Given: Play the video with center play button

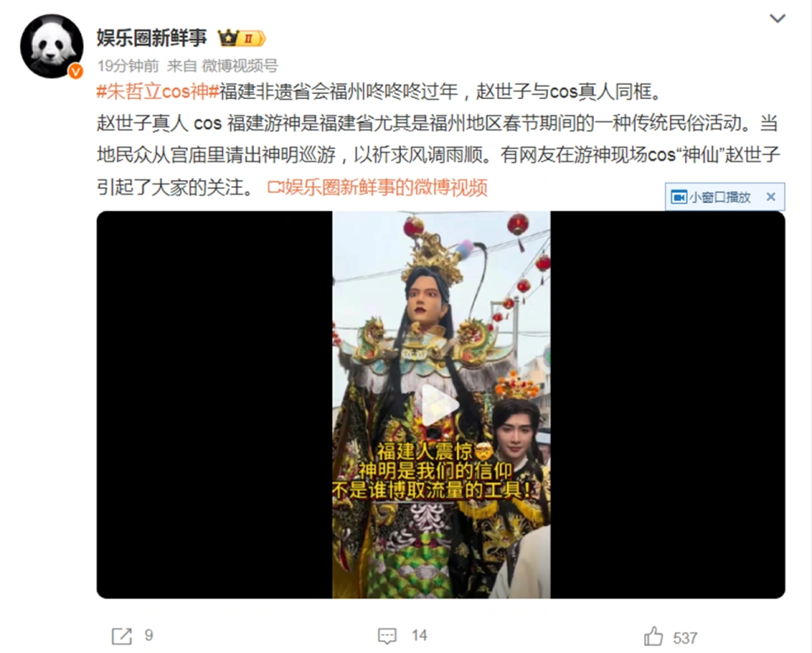Looking at the screenshot, I should tap(440, 405).
